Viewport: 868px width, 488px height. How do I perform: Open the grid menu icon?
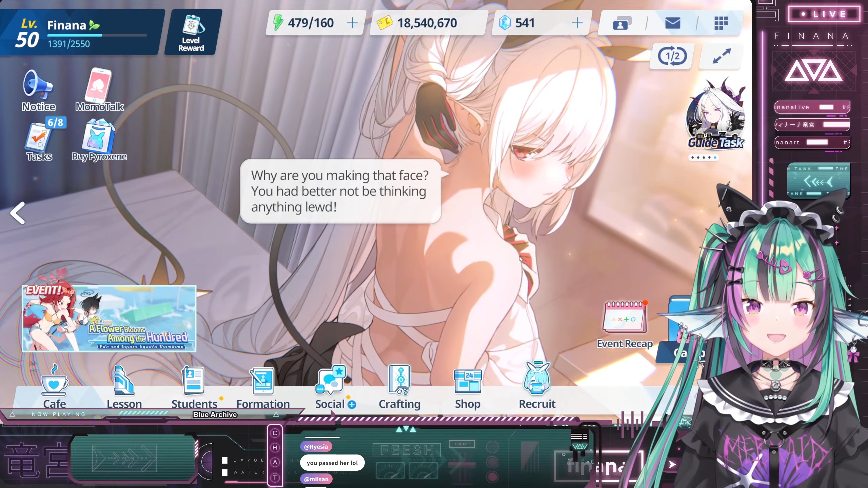click(x=721, y=23)
